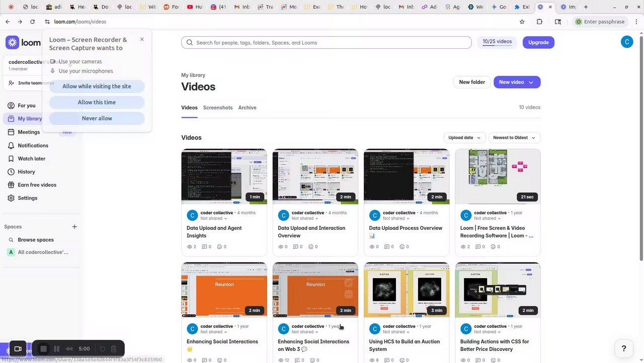Select All codercollective's space item
Viewport: 644px width, 363px height.
click(x=40, y=252)
